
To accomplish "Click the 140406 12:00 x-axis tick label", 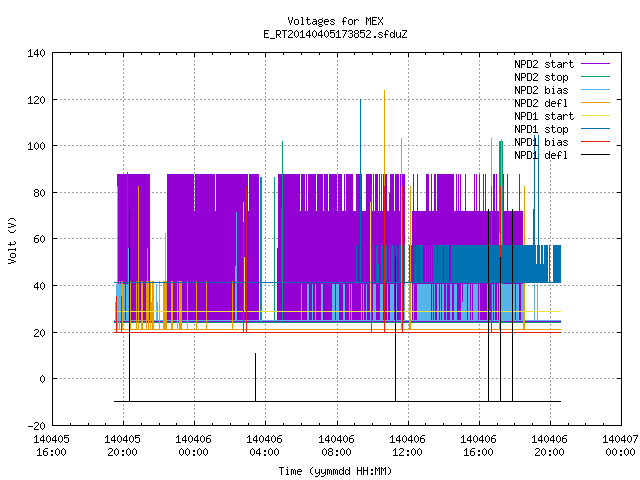I will point(407,446).
